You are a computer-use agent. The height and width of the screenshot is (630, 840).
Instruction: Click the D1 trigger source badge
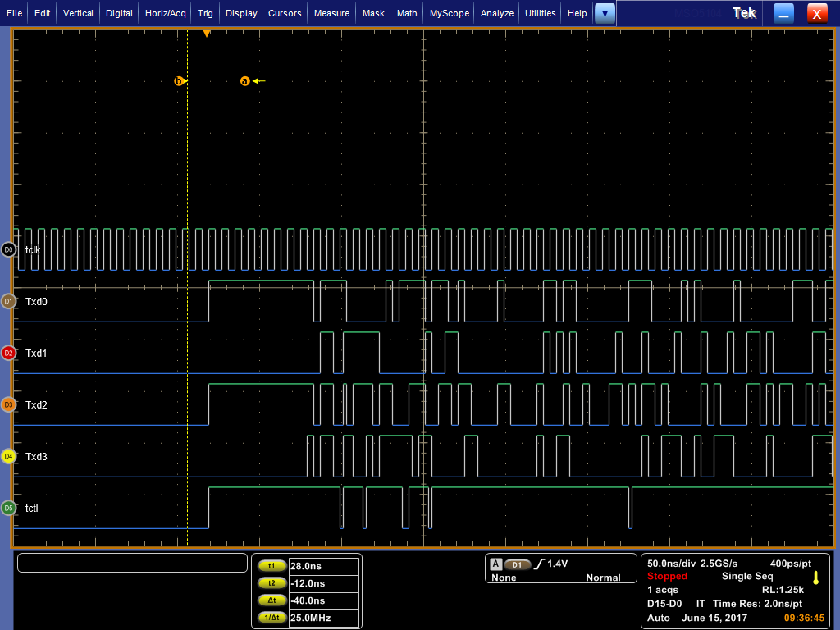517,564
